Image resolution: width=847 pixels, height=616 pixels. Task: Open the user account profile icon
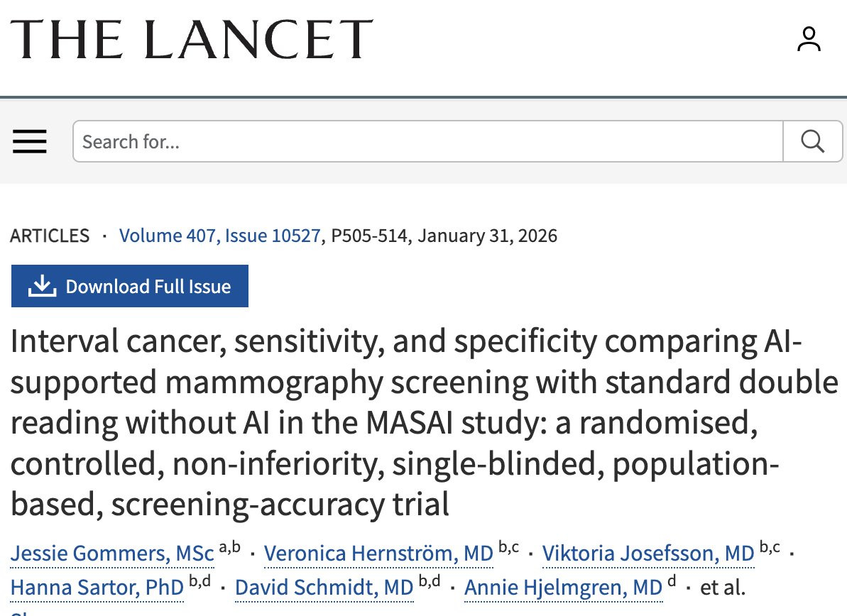click(809, 39)
